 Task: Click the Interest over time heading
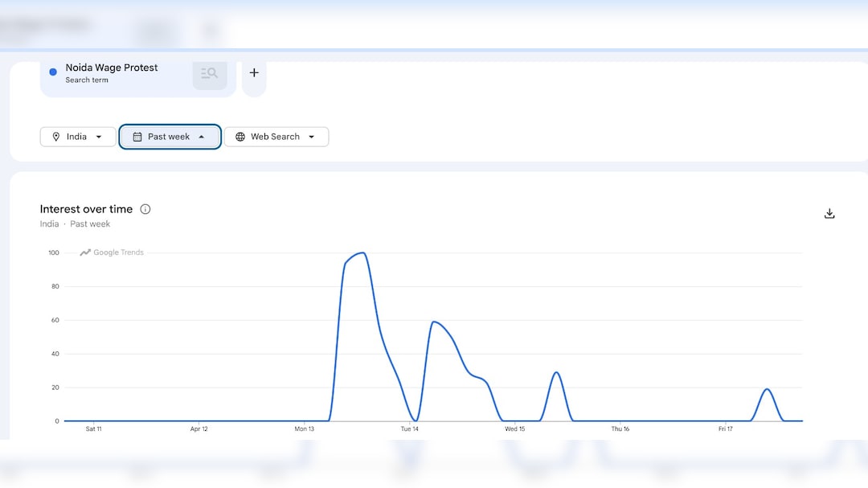coord(86,209)
